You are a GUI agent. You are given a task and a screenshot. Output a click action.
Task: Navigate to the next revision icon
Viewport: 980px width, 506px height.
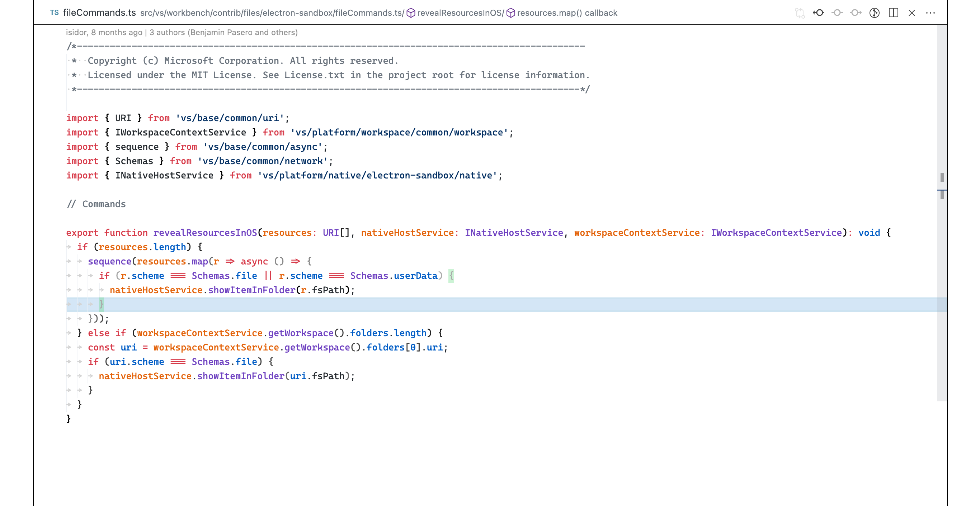click(856, 13)
